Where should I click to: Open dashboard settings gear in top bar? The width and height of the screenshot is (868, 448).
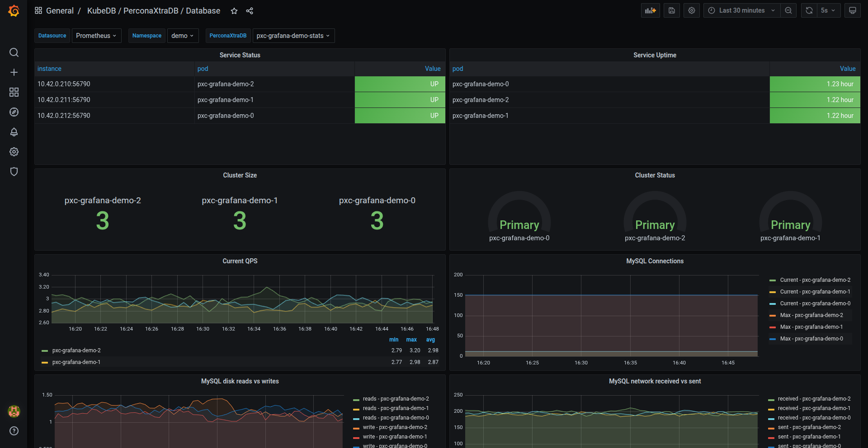[692, 10]
